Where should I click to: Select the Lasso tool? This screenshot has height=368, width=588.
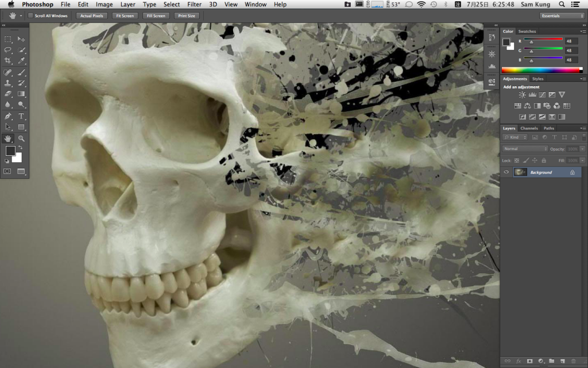point(8,49)
